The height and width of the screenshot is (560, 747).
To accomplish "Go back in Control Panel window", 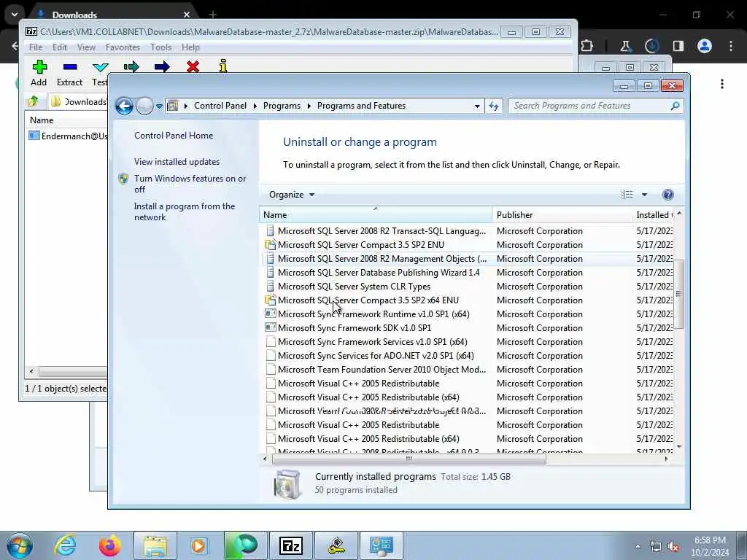I will [124, 106].
